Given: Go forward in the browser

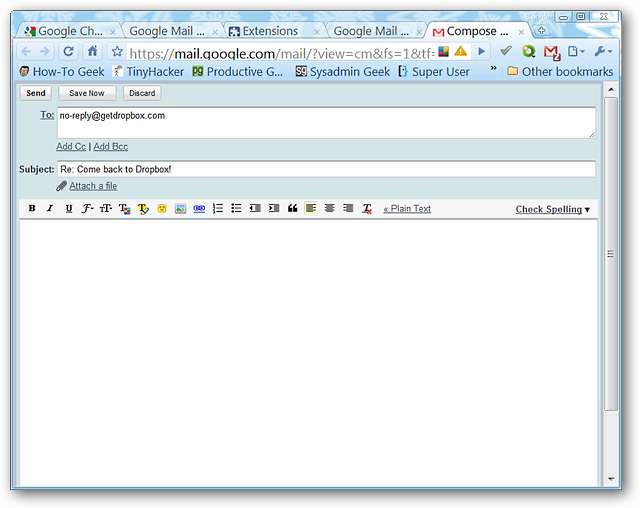Looking at the screenshot, I should (x=45, y=51).
